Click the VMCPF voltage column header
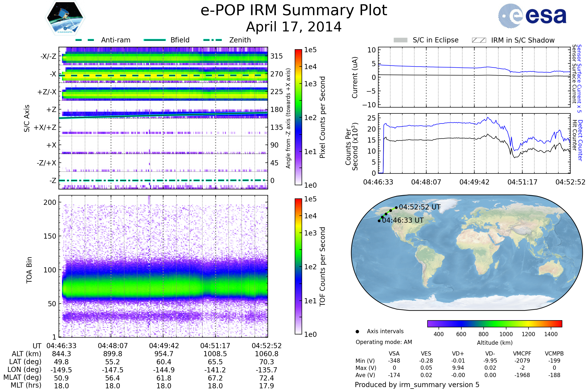This screenshot has height=392, width=588. (522, 354)
